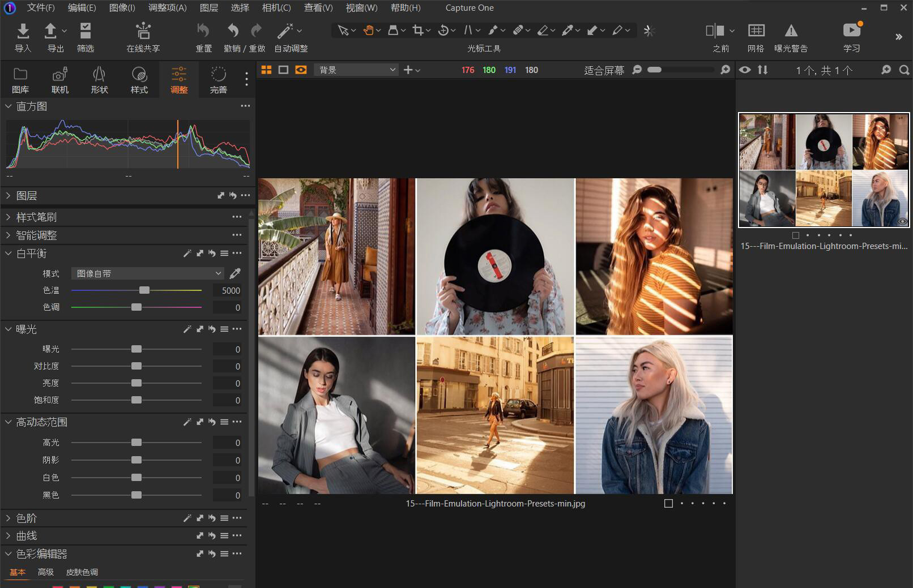913x588 pixels.
Task: Open the 直方图 options ellipsis
Action: point(245,106)
